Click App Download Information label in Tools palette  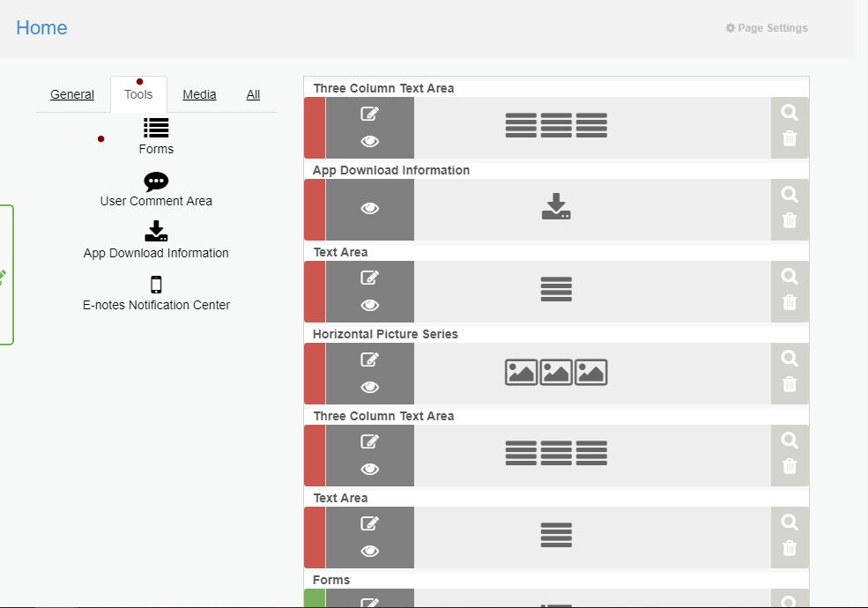(x=156, y=253)
